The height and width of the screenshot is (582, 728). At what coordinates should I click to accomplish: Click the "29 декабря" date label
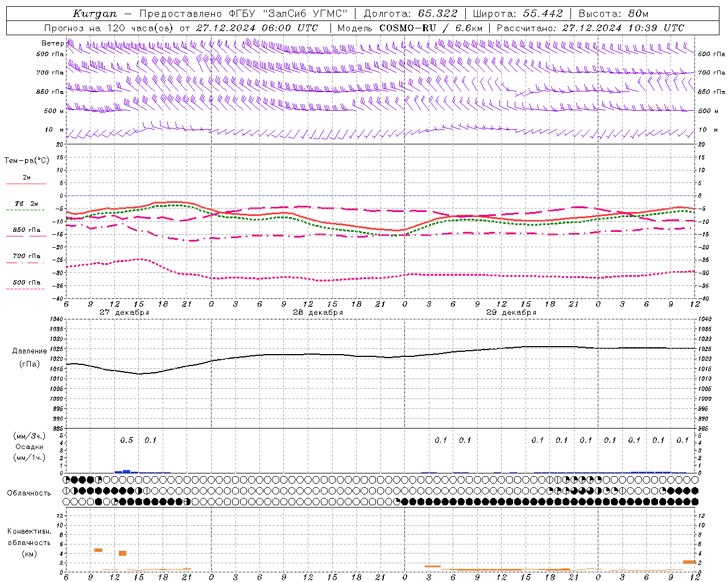(x=511, y=313)
